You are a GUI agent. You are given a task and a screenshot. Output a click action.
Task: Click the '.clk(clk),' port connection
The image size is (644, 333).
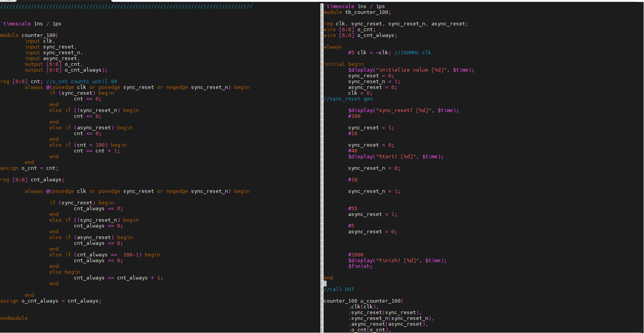coord(364,307)
